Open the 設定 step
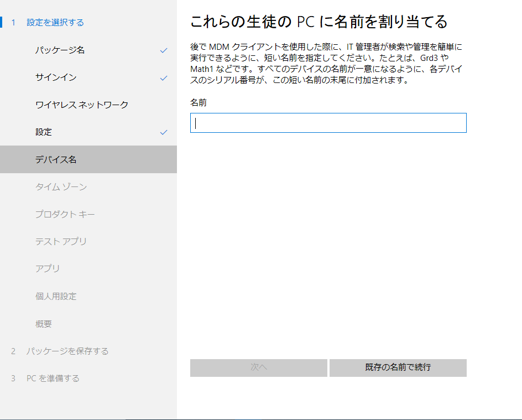This screenshot has width=522, height=420. tap(43, 132)
